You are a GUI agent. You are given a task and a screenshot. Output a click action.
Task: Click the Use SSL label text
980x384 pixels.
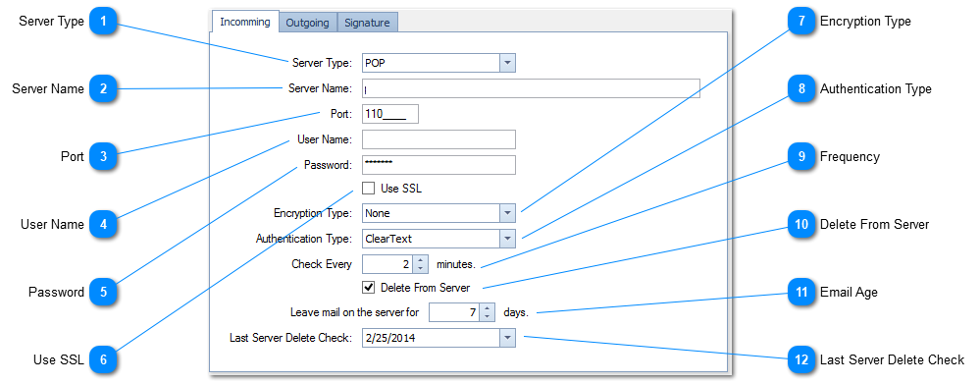401,188
